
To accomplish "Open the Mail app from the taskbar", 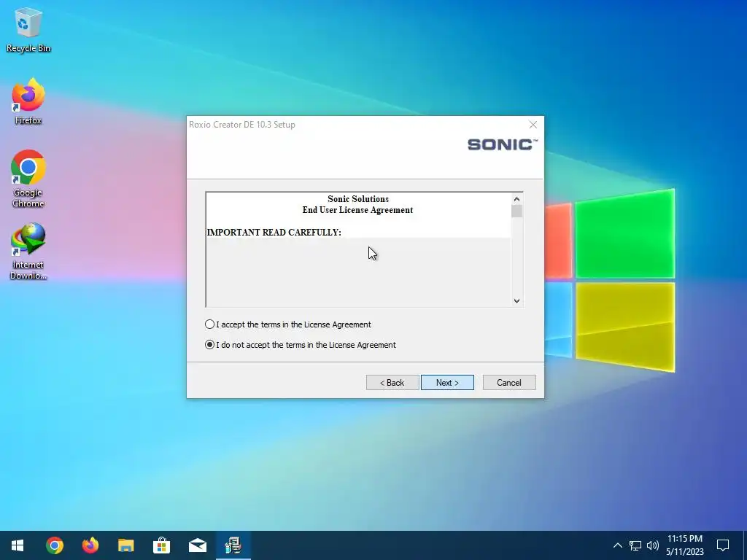I will (197, 545).
